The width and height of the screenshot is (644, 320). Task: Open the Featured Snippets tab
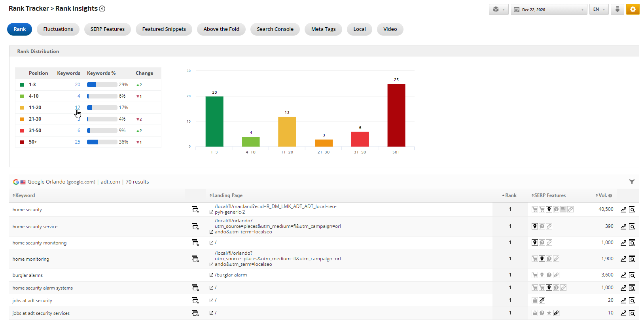click(x=164, y=29)
